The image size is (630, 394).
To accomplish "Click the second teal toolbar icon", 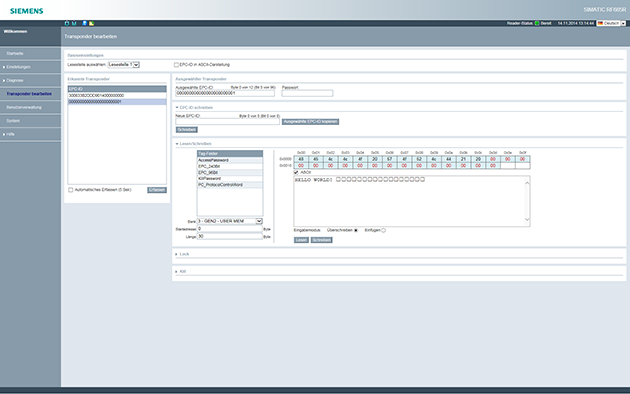I will point(74,23).
